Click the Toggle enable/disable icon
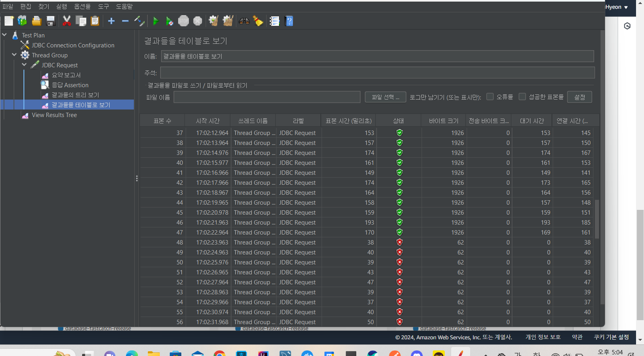 click(x=139, y=21)
